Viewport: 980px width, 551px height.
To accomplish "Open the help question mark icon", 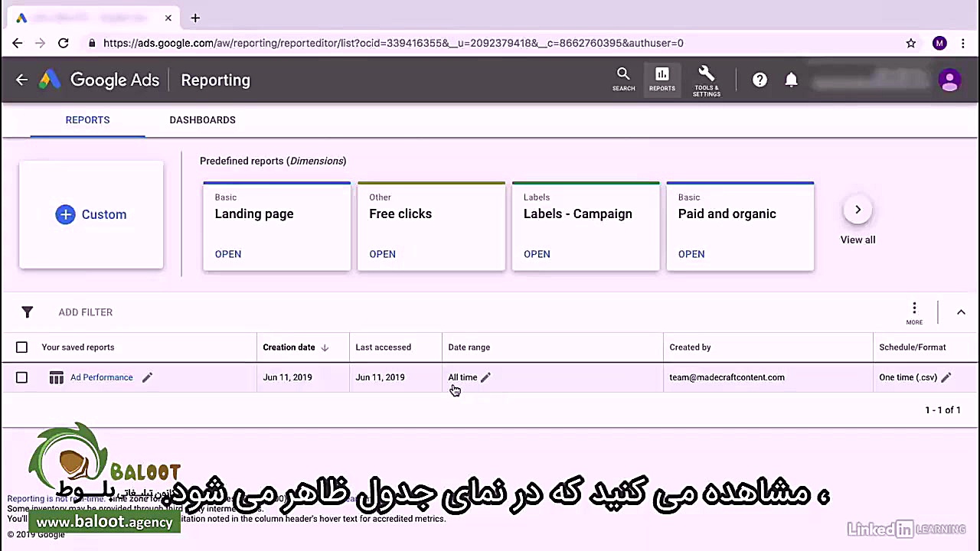I will 759,80.
